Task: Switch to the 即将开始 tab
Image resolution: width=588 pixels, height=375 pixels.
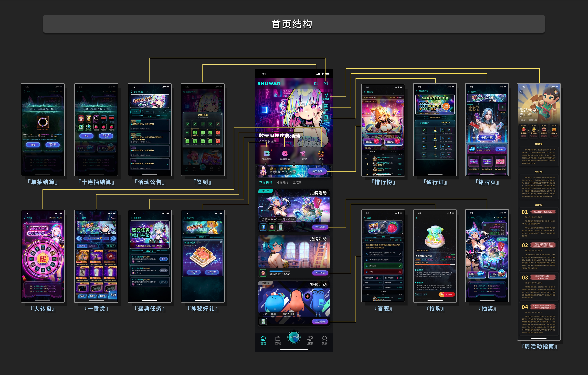Action: tap(282, 182)
